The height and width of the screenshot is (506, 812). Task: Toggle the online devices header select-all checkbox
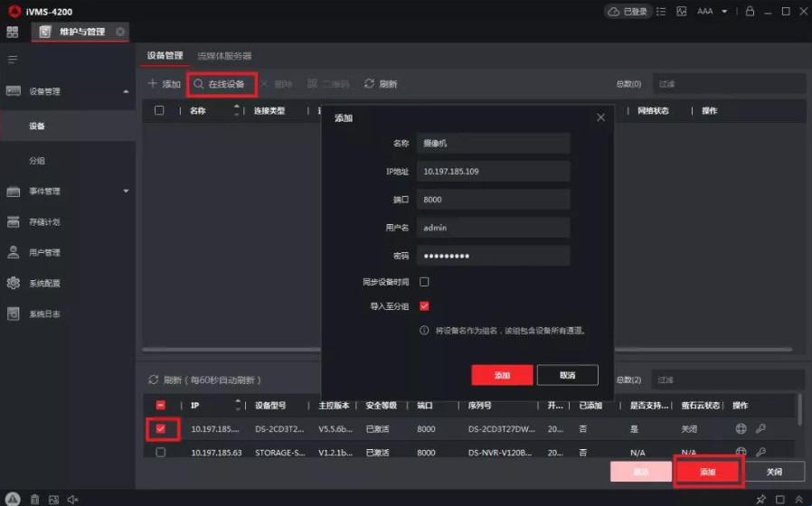(161, 405)
